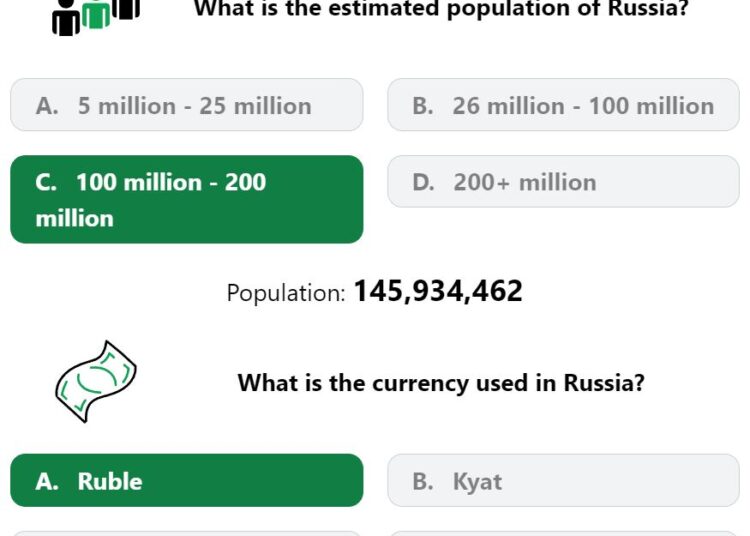Image resolution: width=750 pixels, height=536 pixels.
Task: Click the C. letter on the highlighted population answer
Action: tap(46, 182)
